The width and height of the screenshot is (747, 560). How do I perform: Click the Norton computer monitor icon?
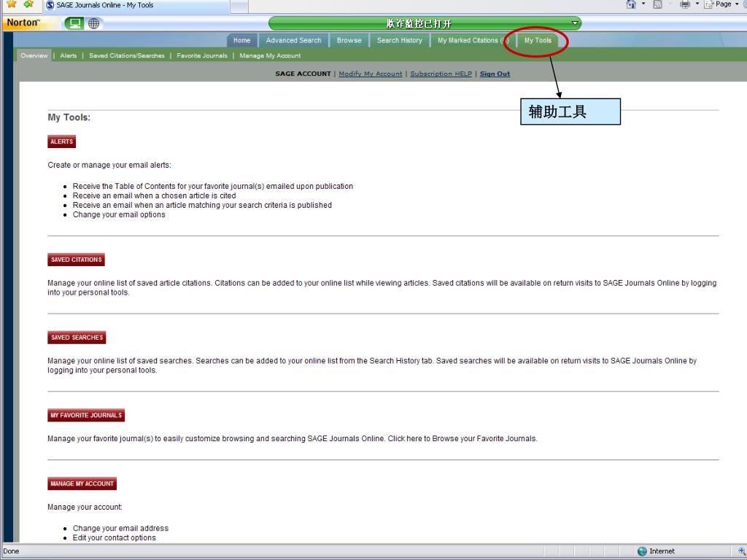point(74,23)
